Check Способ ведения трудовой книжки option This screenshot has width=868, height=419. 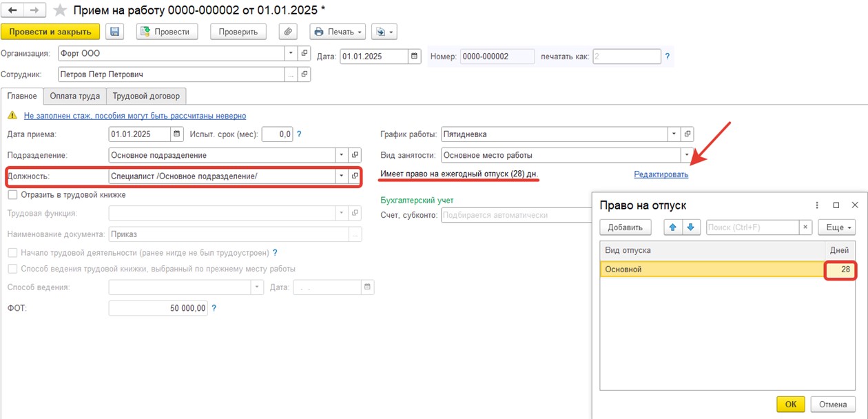(12, 269)
